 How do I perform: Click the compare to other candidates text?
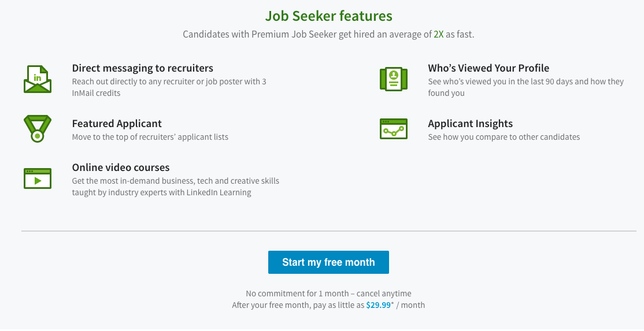pyautogui.click(x=504, y=137)
